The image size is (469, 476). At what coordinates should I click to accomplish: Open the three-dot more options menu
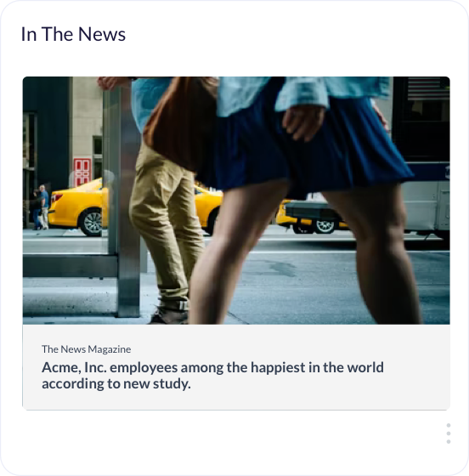[449, 433]
